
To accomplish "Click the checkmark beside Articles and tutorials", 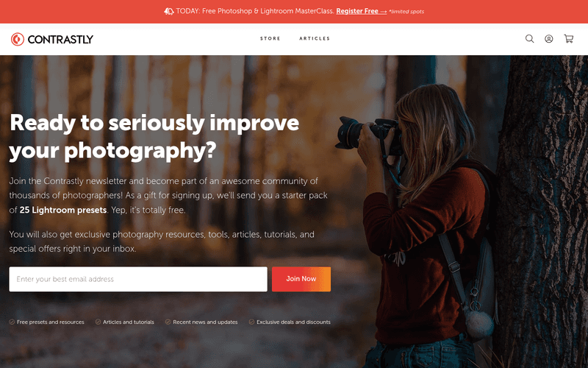I will pyautogui.click(x=98, y=322).
